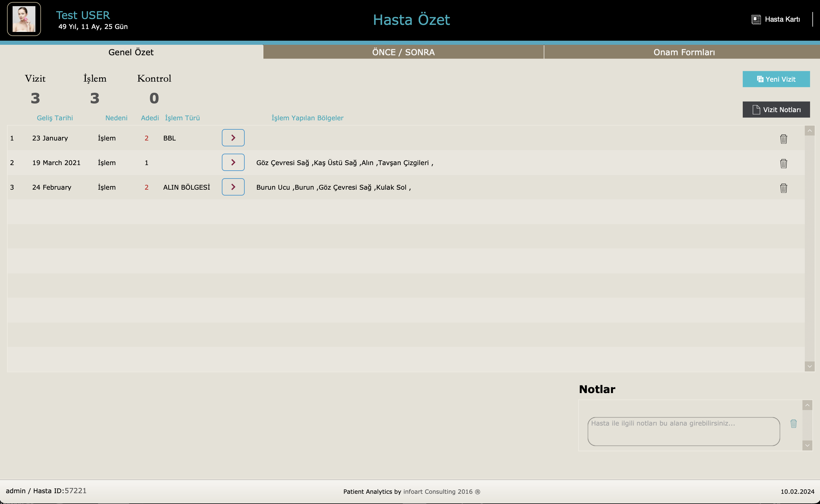
Task: Click the Göz Çevresi Sağ regions text
Action: (345, 163)
